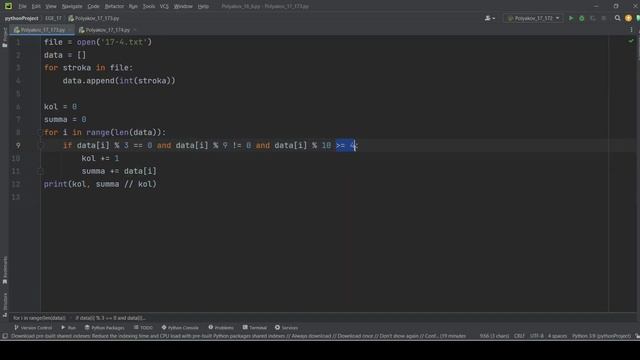Viewport: 640px width, 360px height.
Task: Click the Python 3.9 interpreter status entry
Action: click(601, 336)
